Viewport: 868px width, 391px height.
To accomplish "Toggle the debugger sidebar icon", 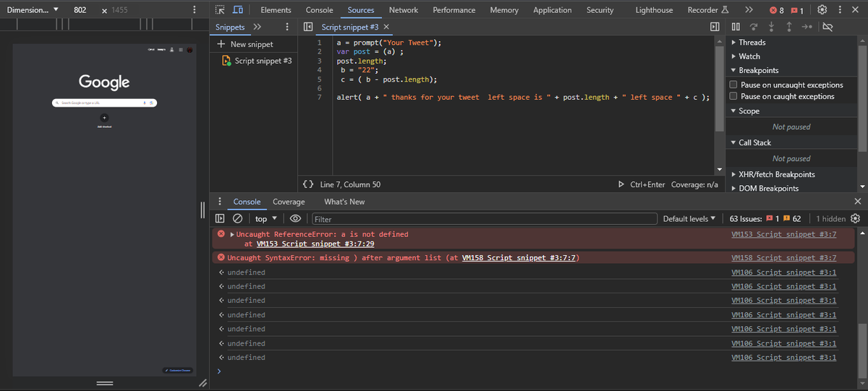I will [x=715, y=27].
